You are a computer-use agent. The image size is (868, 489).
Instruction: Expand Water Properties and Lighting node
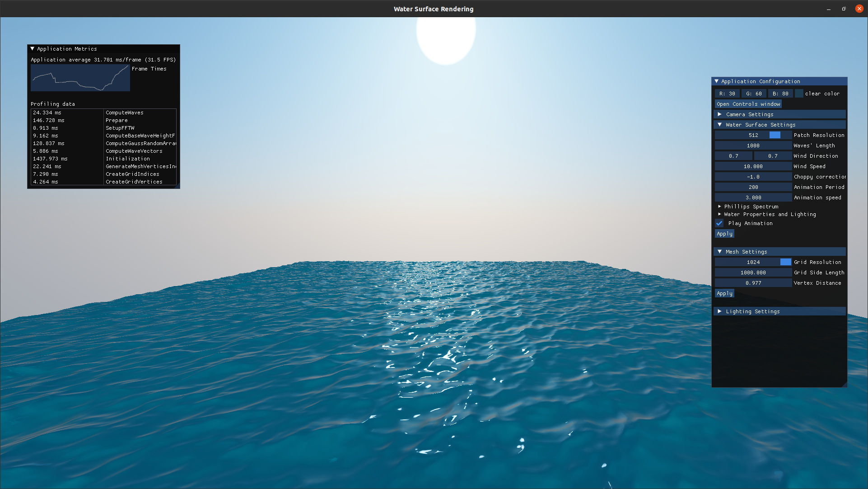720,214
